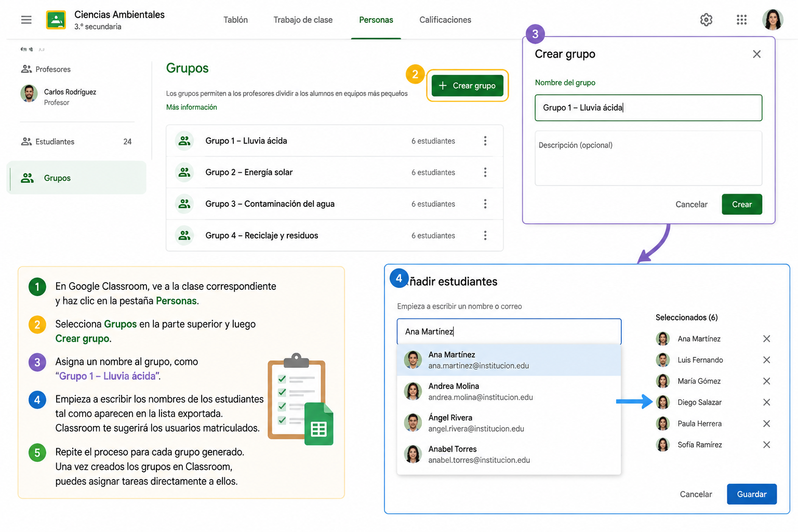The width and height of the screenshot is (798, 532).
Task: Click the Crear grupo button
Action: click(x=468, y=86)
